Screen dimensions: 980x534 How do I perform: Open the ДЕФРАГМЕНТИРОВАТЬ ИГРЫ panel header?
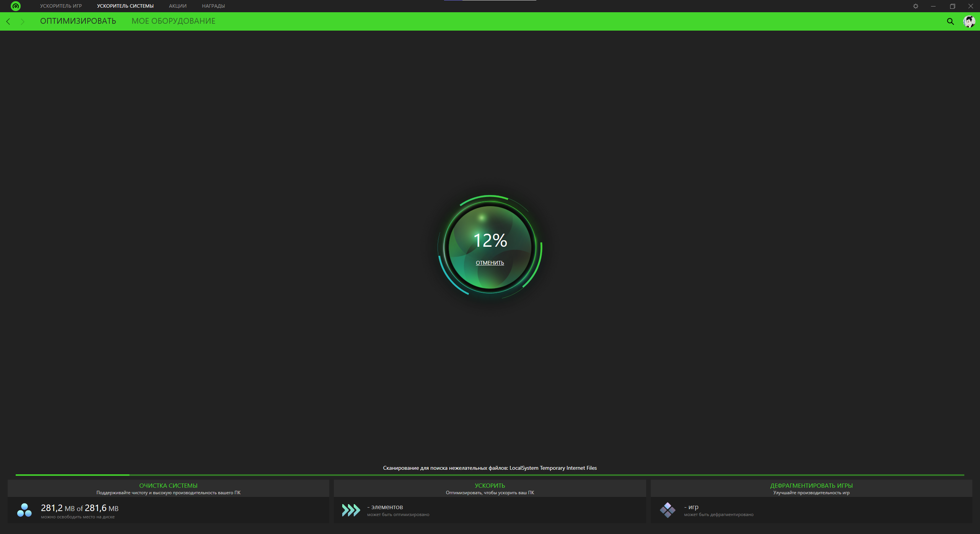pos(811,486)
